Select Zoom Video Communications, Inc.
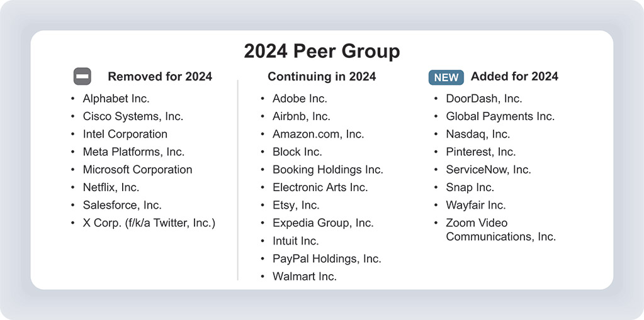644x320 pixels. click(500, 229)
